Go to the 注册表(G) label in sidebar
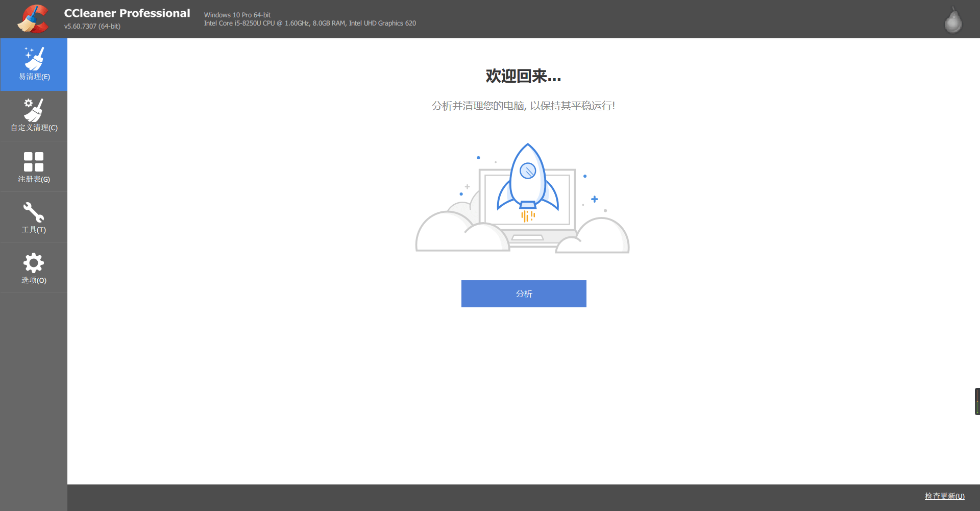 [x=34, y=179]
